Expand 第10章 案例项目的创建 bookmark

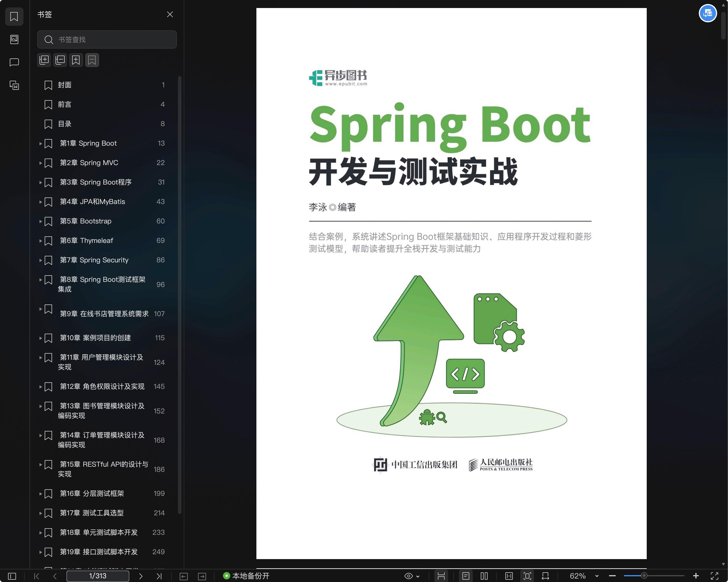[x=41, y=338]
